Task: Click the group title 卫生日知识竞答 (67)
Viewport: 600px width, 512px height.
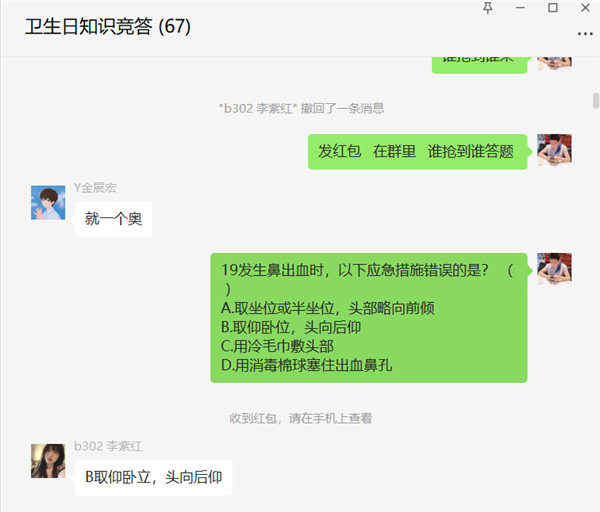Action: (108, 27)
